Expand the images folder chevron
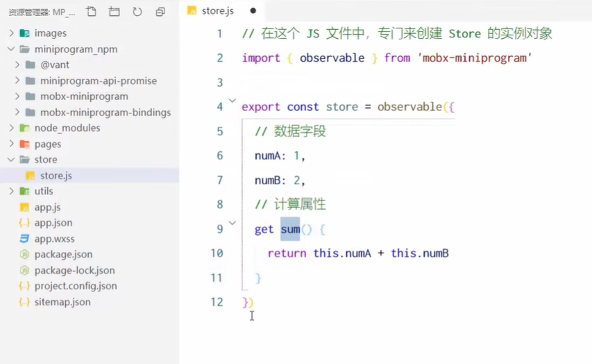Screen dimensions: 592x364 [x=11, y=33]
